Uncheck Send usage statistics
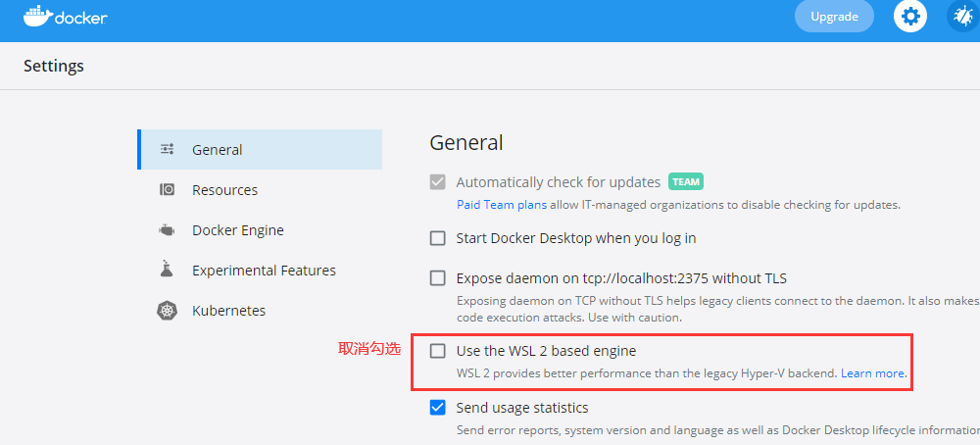This screenshot has height=445, width=980. tap(437, 408)
